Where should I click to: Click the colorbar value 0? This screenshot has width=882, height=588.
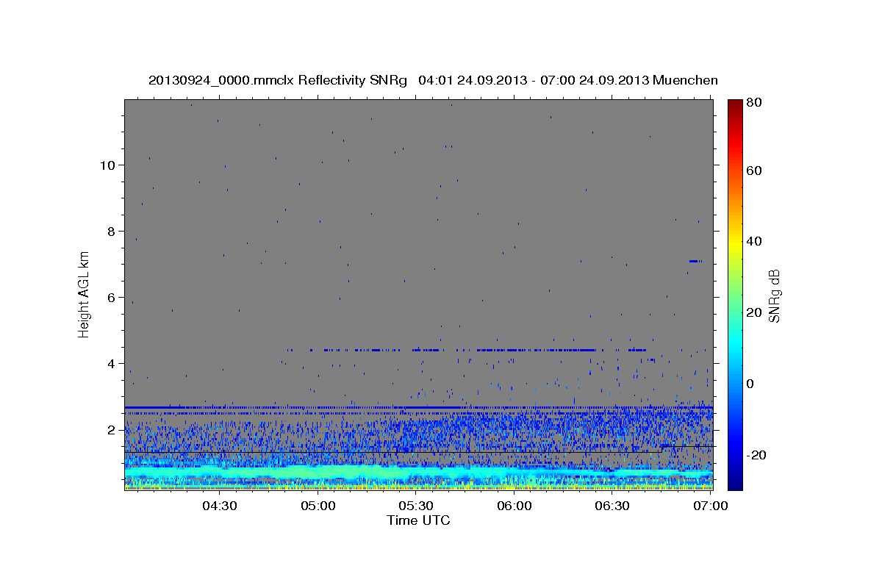[752, 384]
